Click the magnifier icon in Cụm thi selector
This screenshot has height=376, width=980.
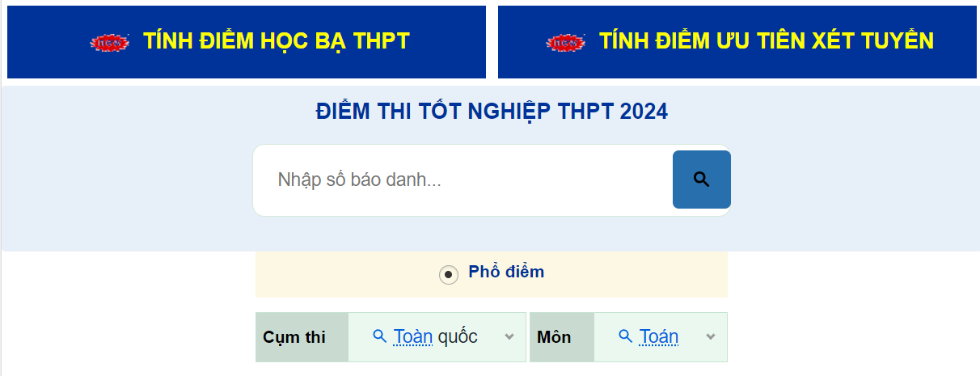click(380, 336)
